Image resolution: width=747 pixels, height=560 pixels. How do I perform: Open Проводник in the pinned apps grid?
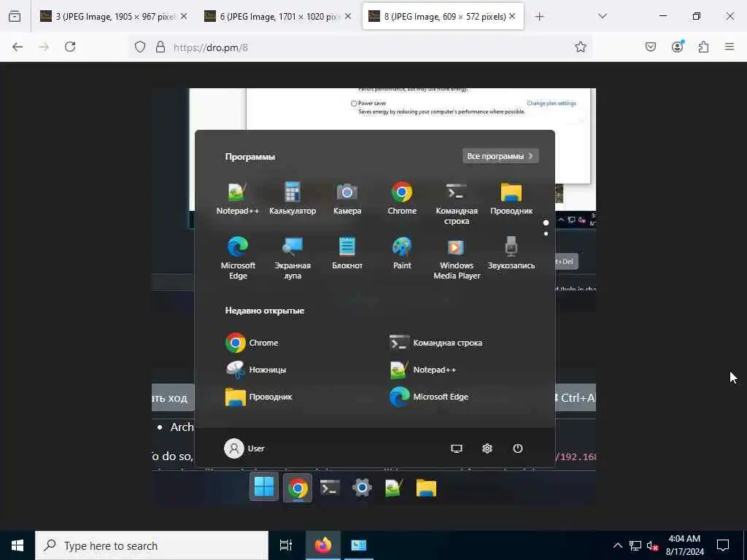pos(511,198)
